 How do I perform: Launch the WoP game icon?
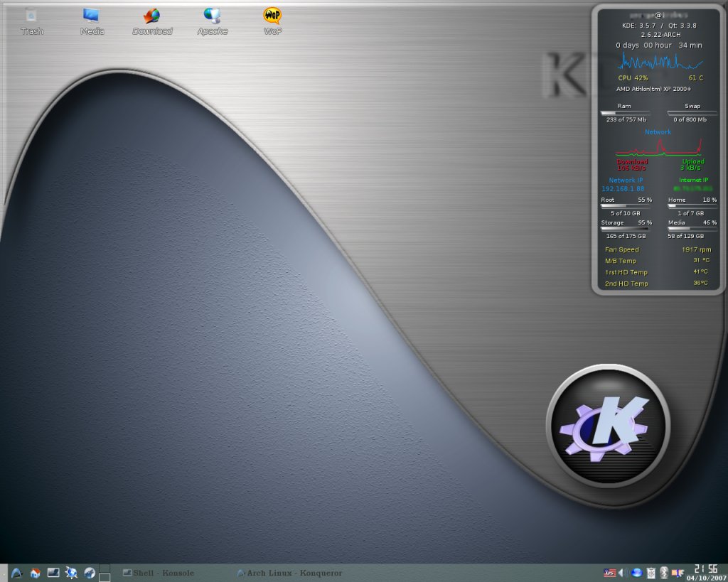272,22
